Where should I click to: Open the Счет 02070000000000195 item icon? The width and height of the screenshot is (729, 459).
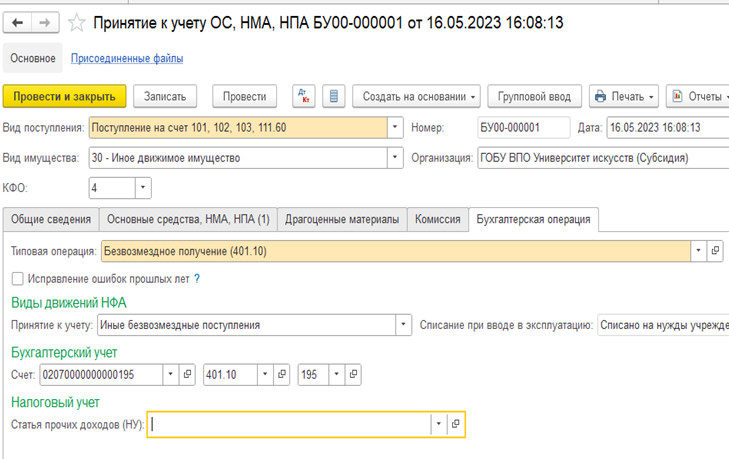click(x=187, y=374)
